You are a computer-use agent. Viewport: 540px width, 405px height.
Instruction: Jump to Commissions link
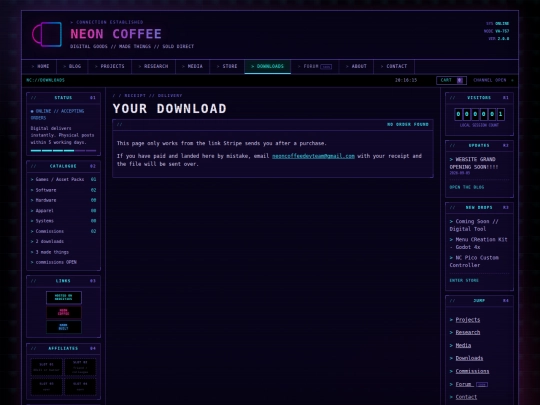tap(472, 371)
